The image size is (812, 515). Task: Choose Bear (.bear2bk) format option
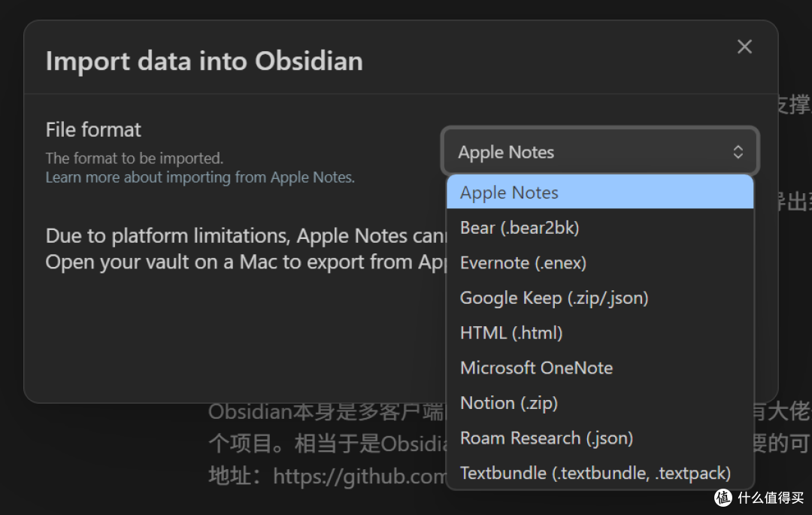click(600, 227)
